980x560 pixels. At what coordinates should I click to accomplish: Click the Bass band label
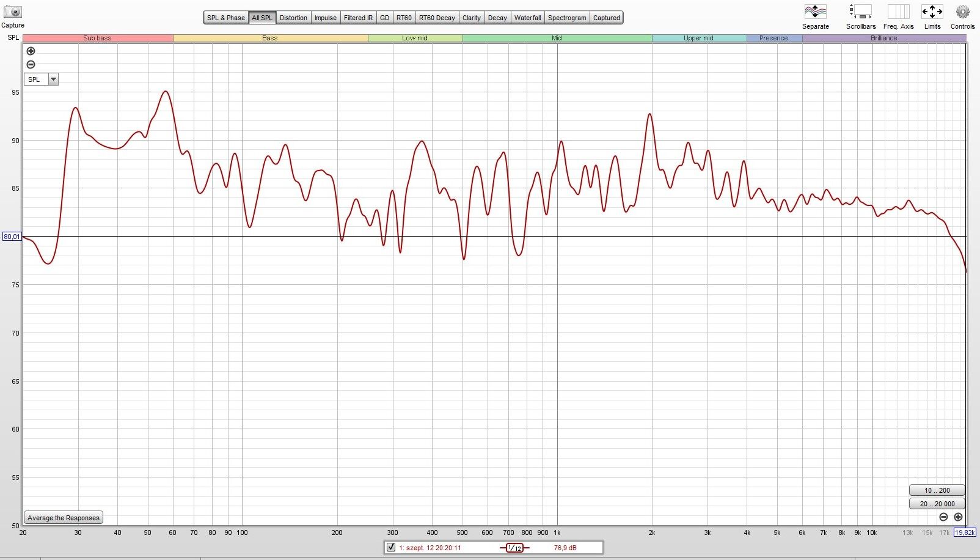click(270, 38)
